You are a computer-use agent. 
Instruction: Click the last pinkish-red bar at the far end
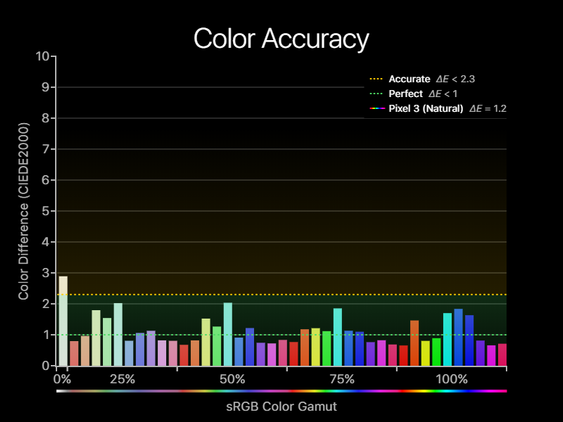[x=502, y=355]
